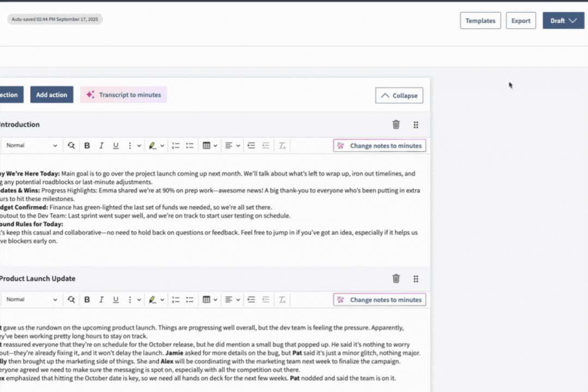Underline text using the Introduction section toolbar
Screen dimensions: 588x392
pyautogui.click(x=116, y=145)
